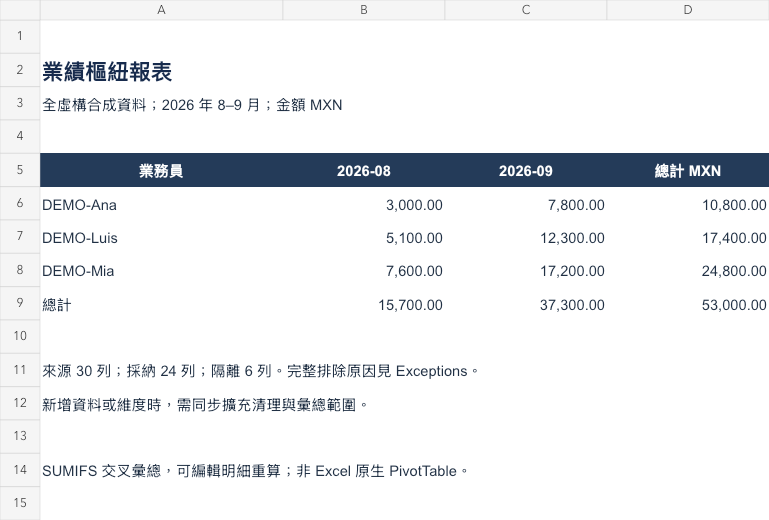The image size is (769, 520).
Task: Select row 12 header
Action: pos(20,403)
